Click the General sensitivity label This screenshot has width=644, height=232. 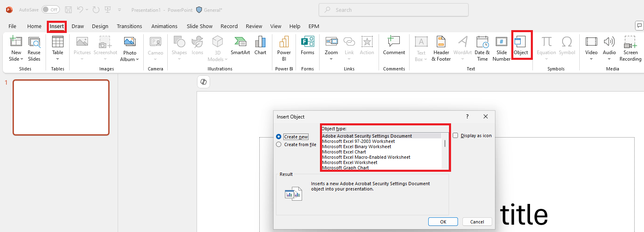tap(209, 10)
